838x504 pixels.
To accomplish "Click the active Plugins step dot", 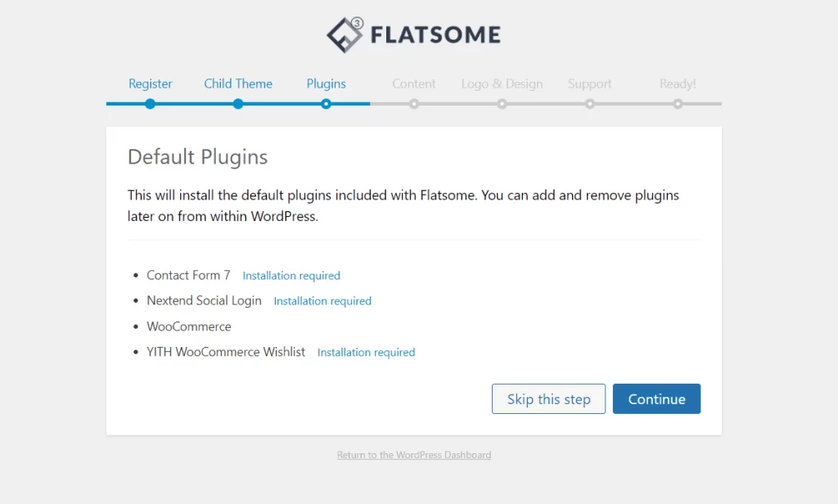I will click(x=326, y=104).
